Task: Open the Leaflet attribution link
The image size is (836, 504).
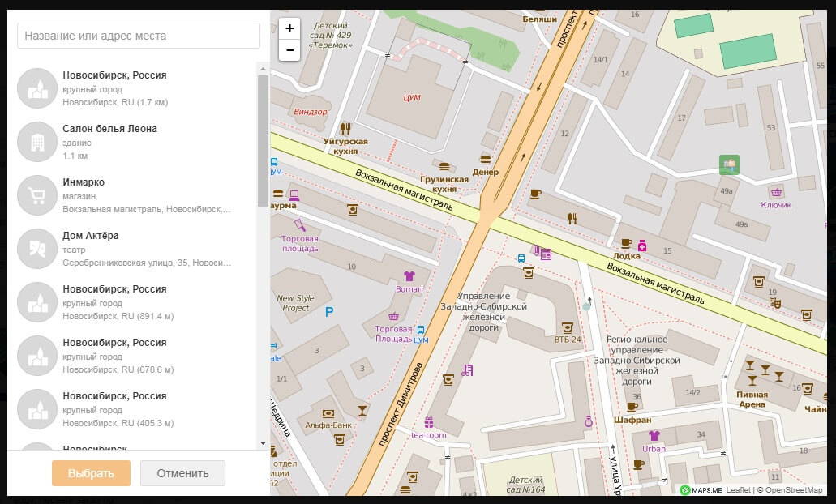Action: [738, 489]
